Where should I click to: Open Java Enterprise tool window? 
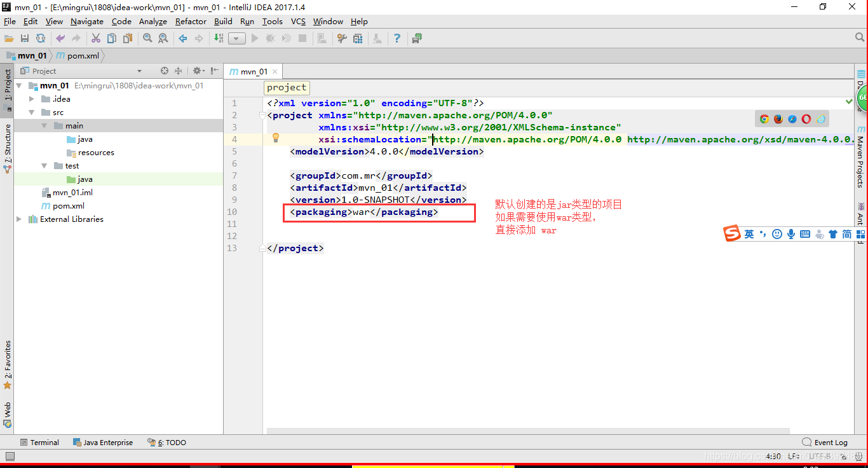tap(103, 442)
